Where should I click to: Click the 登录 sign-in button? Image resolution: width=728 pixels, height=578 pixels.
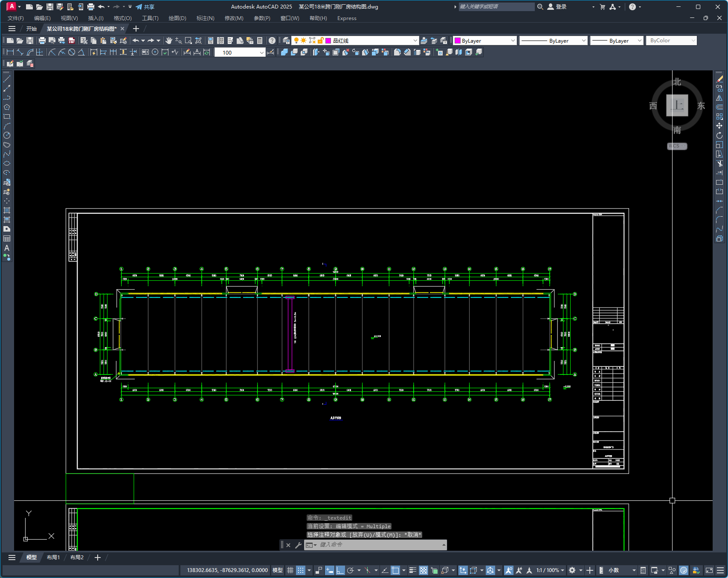557,7
